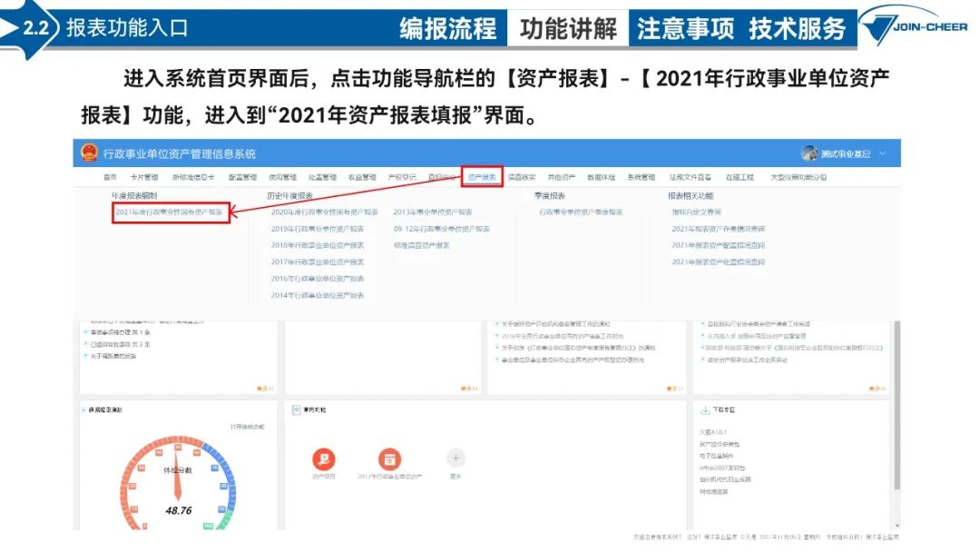The height and width of the screenshot is (552, 980).
Task: Switch to the 技术服务 tab
Action: point(797,28)
